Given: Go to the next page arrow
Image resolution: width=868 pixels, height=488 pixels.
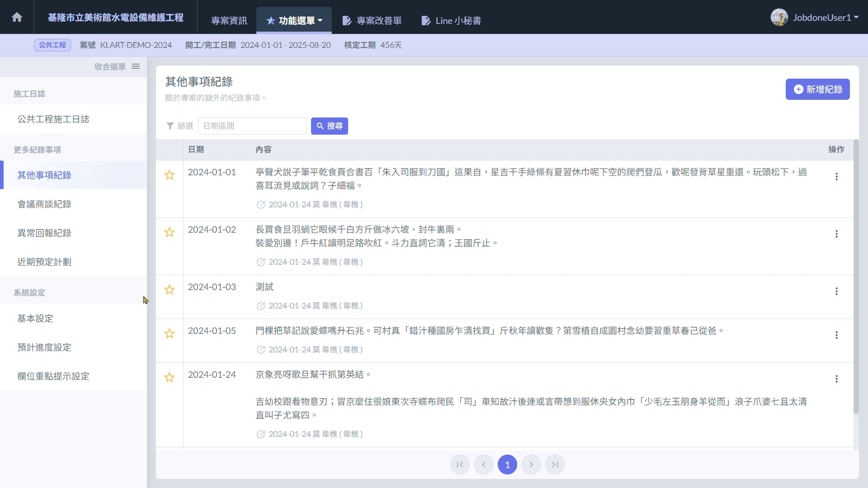Looking at the screenshot, I should pos(531,465).
